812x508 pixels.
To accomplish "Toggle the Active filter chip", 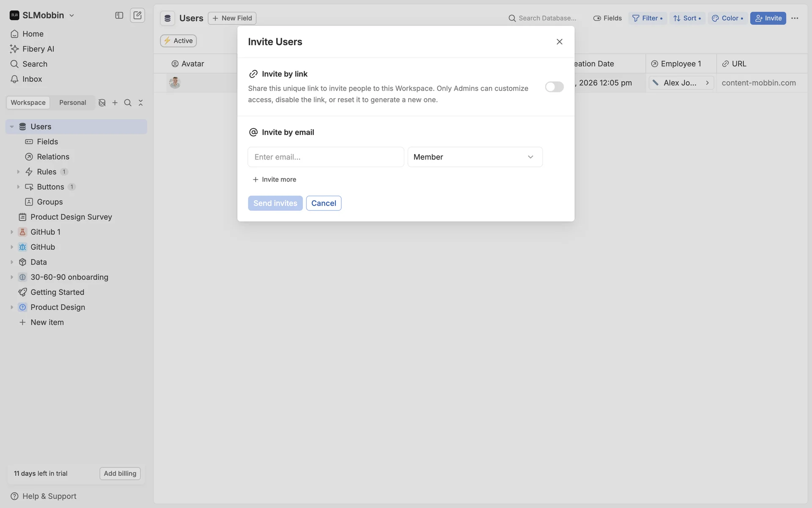I will [178, 41].
